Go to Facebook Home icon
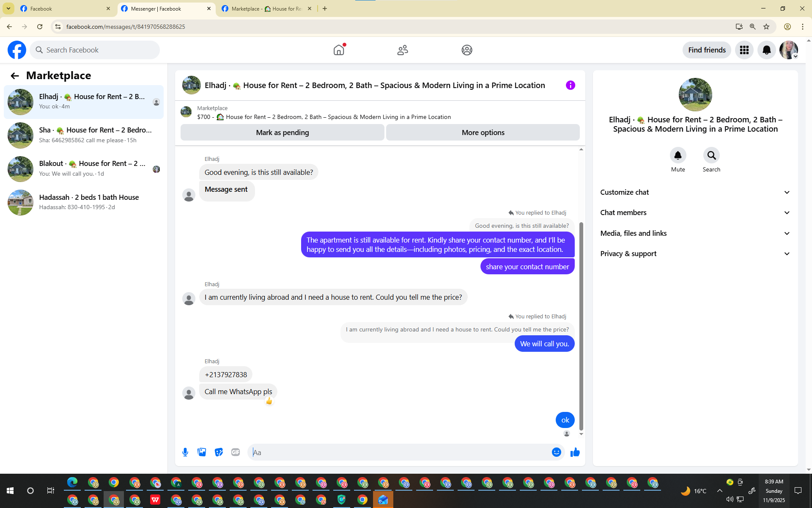This screenshot has width=812, height=508. click(339, 50)
